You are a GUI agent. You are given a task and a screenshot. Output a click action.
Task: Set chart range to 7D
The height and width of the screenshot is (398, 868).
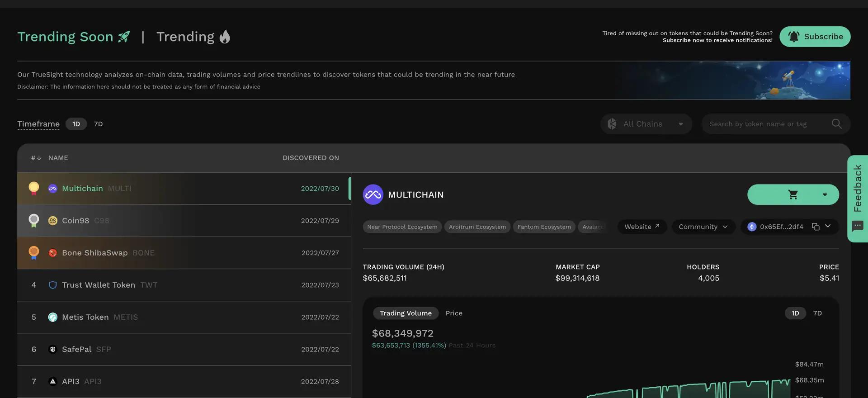[x=817, y=313]
